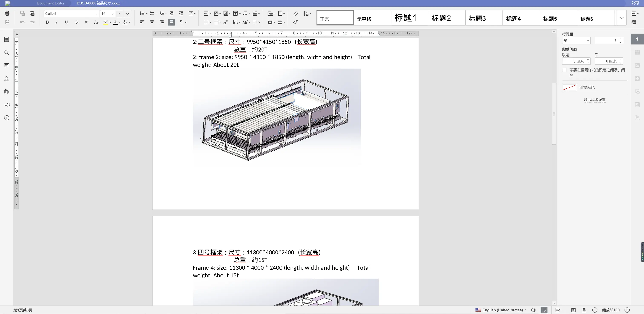Click the Justified alignment icon
The height and width of the screenshot is (314, 644).
[x=171, y=22]
